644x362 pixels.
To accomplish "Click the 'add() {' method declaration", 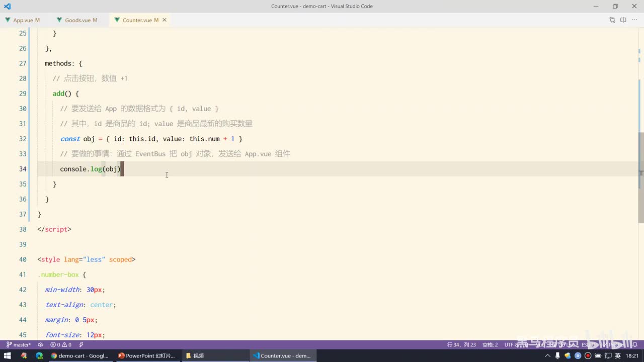I will coord(66,94).
